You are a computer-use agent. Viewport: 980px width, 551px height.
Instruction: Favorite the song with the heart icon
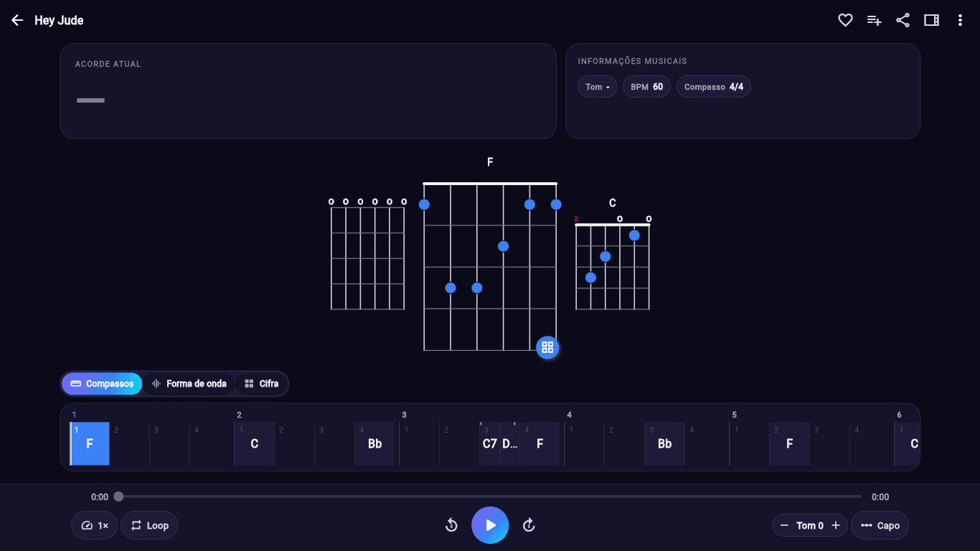point(845,20)
